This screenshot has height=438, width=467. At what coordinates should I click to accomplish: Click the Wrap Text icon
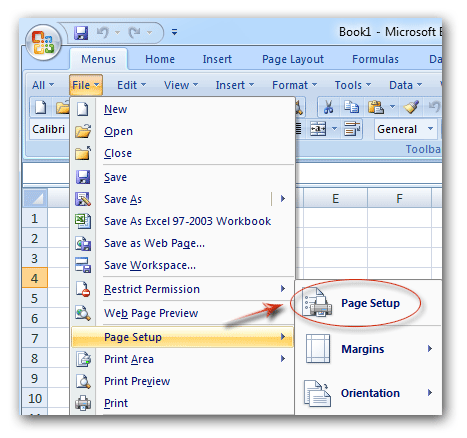[352, 129]
